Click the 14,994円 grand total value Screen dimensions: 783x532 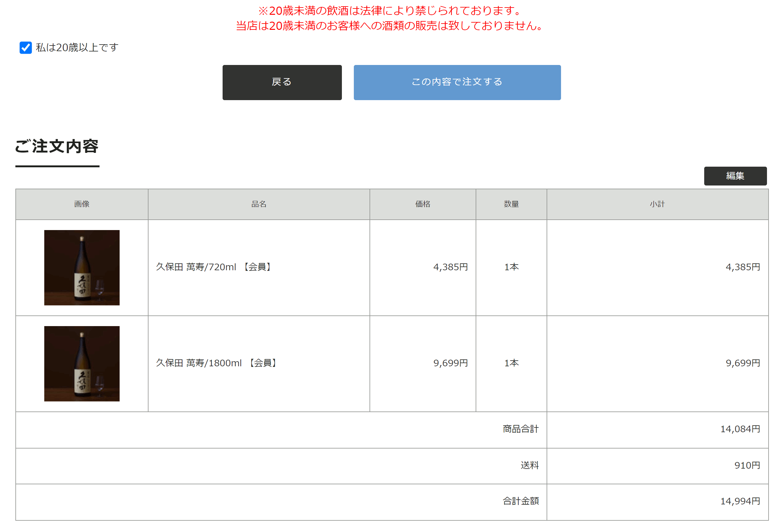740,501
